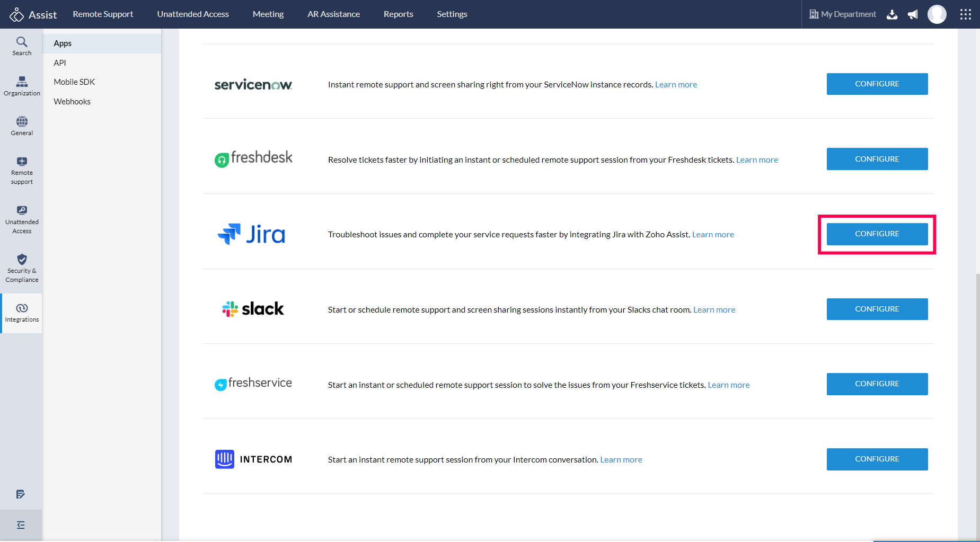Open the apps grid launcher
This screenshot has height=542, width=980.
point(965,14)
